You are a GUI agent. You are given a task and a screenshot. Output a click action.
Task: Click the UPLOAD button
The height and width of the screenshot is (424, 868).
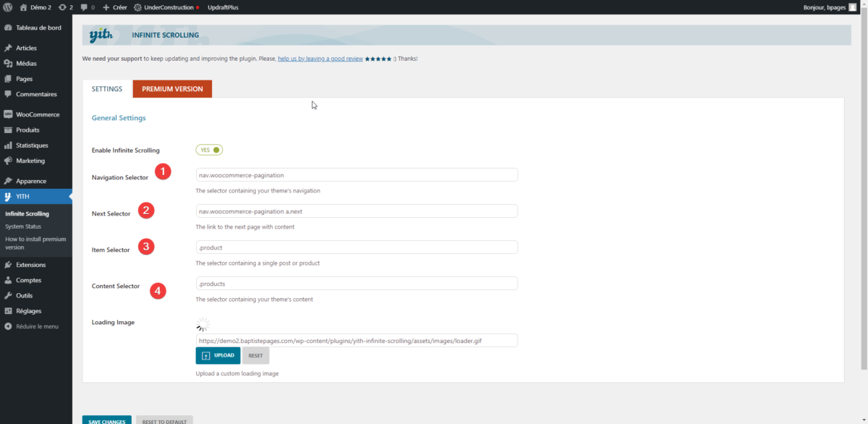coord(218,355)
